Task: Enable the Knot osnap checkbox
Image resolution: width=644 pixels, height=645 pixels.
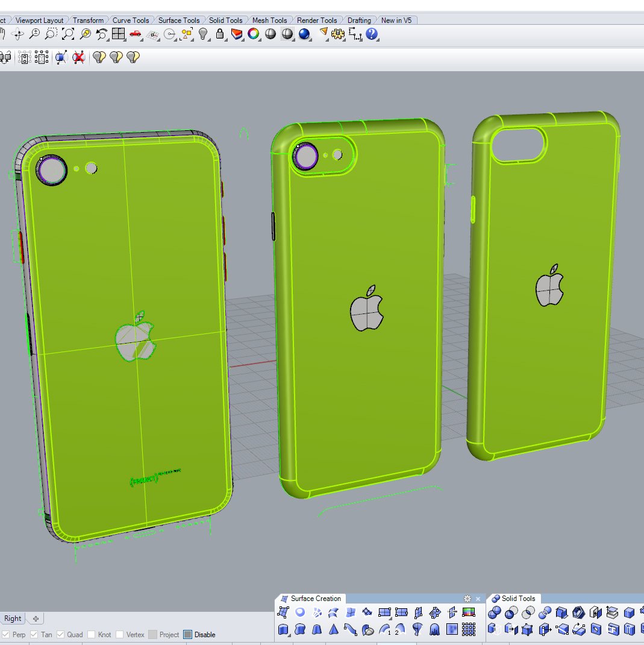Action: [91, 635]
